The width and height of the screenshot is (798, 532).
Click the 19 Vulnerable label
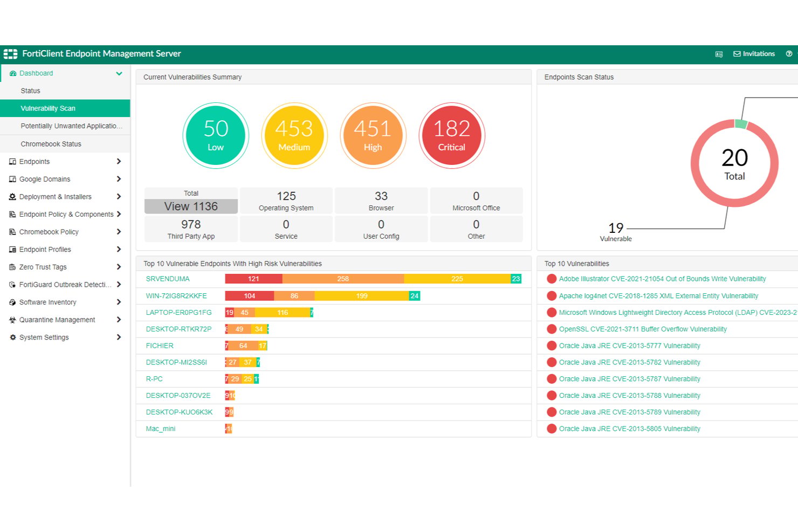point(616,232)
